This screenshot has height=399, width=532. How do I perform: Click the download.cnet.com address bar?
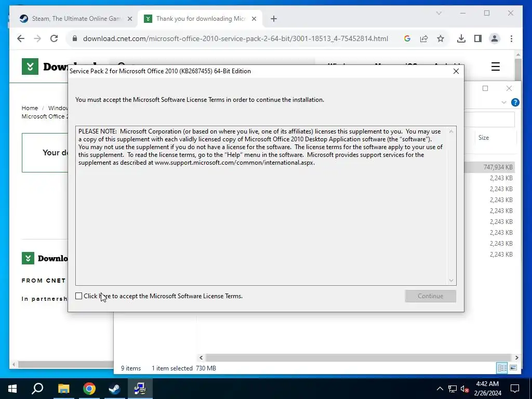[235, 38]
